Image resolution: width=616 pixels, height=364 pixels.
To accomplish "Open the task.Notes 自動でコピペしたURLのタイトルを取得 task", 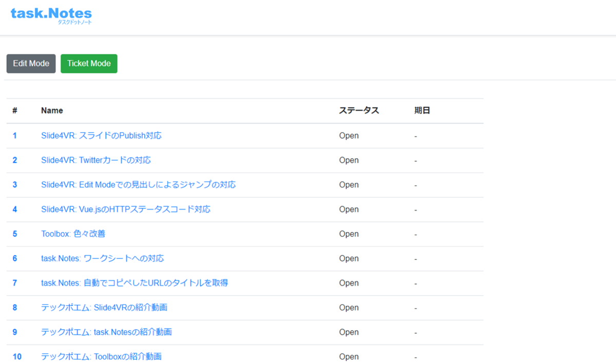I will [134, 283].
